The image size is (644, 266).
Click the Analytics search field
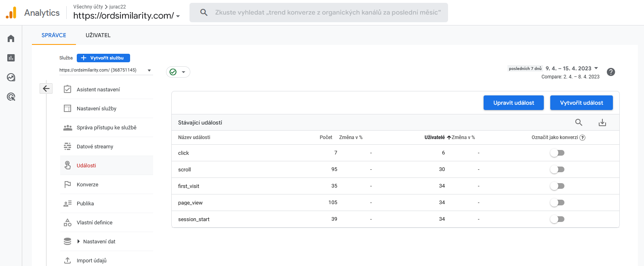326,13
